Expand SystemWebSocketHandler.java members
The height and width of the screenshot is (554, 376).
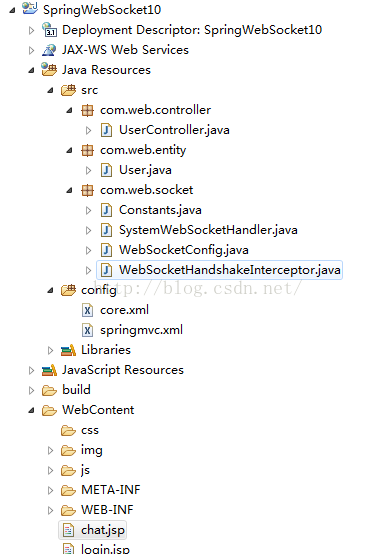coord(89,231)
